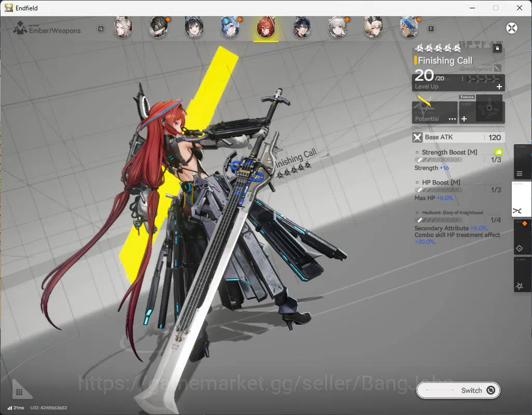Screen dimensions: 532x415
Task: Click the Endfield app icon in title bar
Action: (8, 7)
